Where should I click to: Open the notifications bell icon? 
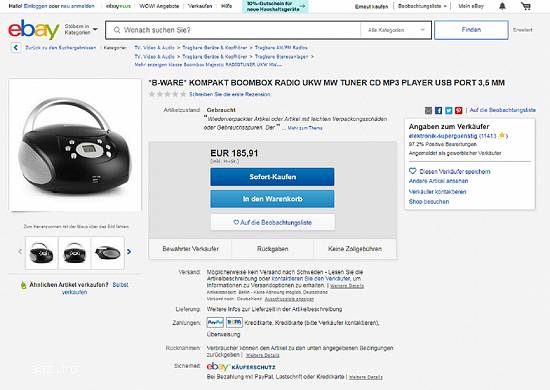click(502, 6)
